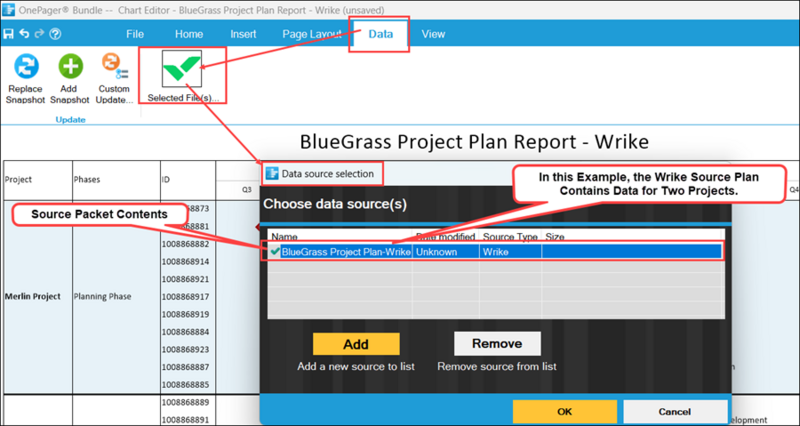Click ID 1008868882 in the chart

(185, 244)
